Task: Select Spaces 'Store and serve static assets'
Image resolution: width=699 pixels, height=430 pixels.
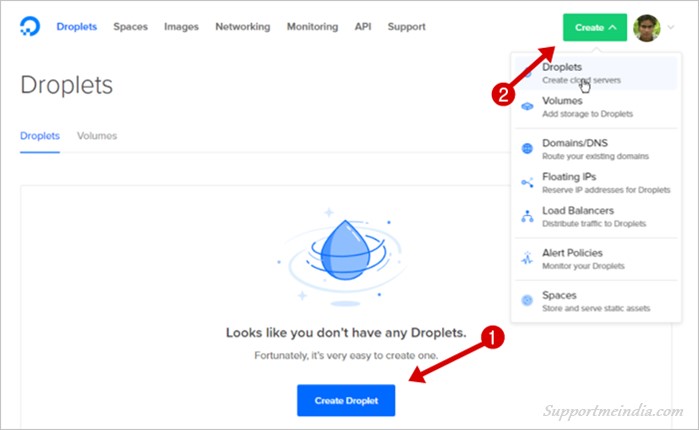Action: tap(596, 301)
